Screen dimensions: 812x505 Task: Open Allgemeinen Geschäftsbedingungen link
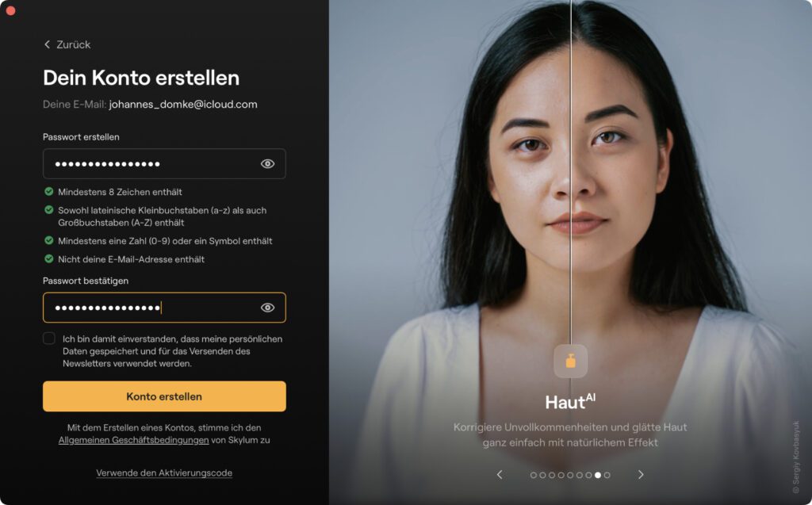click(133, 440)
